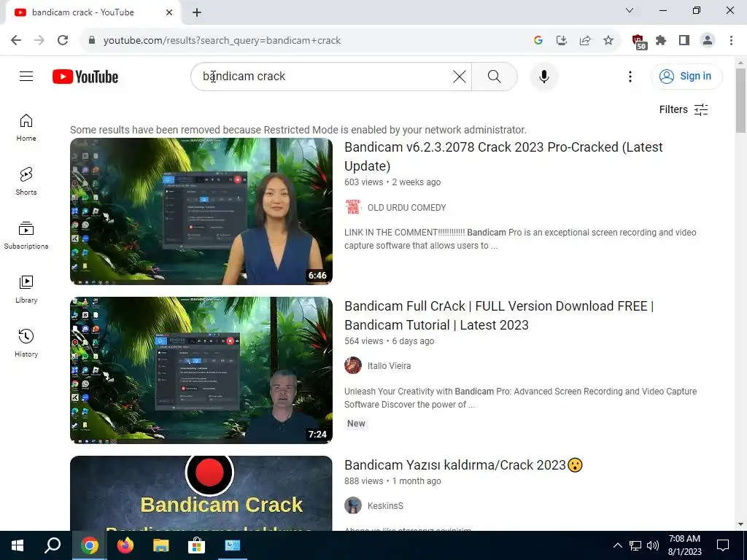Show hidden system tray icons
The height and width of the screenshot is (560, 747).
617,545
